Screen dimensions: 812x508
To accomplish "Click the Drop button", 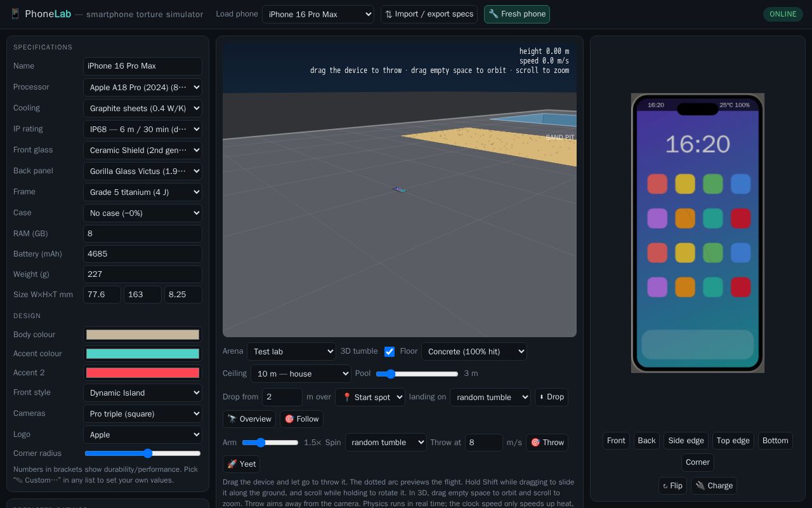I will tap(551, 397).
